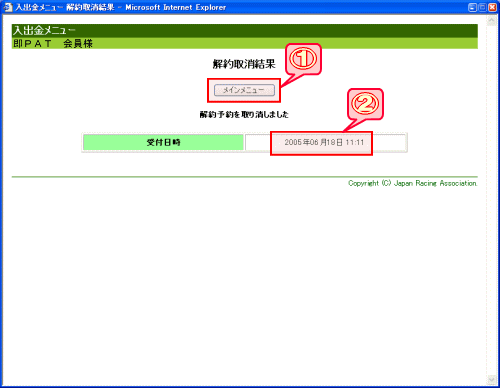This screenshot has width=500, height=388.
Task: Minimize the Internet Explorer window
Action: pyautogui.click(x=472, y=7)
